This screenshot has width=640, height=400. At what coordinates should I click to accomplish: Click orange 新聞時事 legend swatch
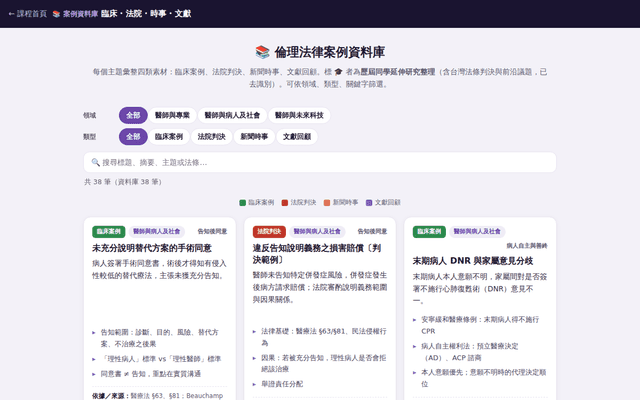pyautogui.click(x=327, y=202)
